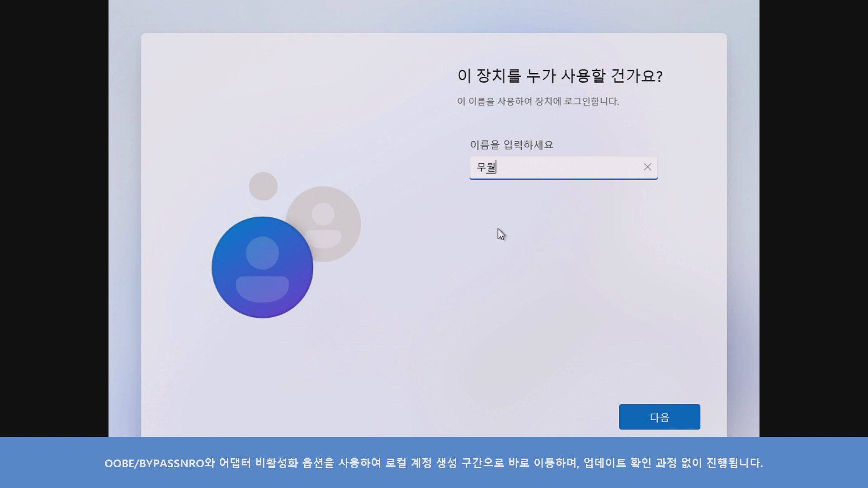Viewport: 868px width, 488px height.
Task: Click the typed text 무웰 in field
Action: (486, 167)
